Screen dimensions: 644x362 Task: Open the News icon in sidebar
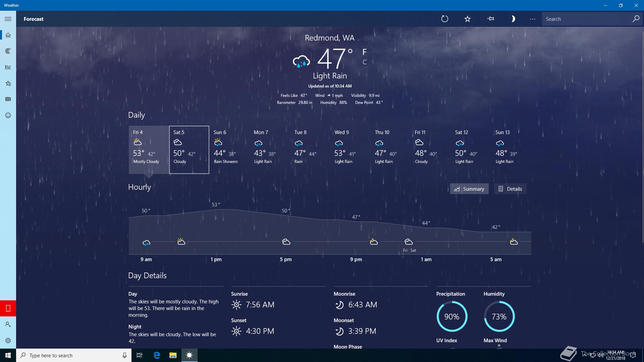[8, 99]
